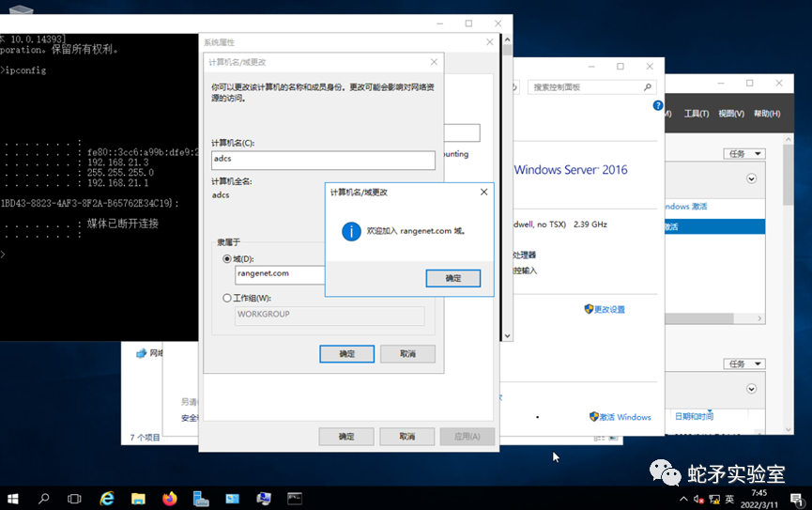
Task: Click the input language indicator 英
Action: click(729, 499)
